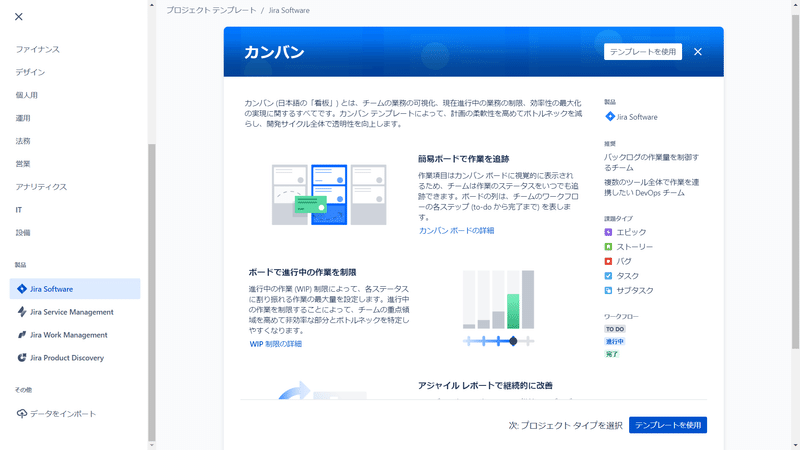Select the ファイナンス category
The width and height of the screenshot is (800, 450).
click(x=37, y=49)
